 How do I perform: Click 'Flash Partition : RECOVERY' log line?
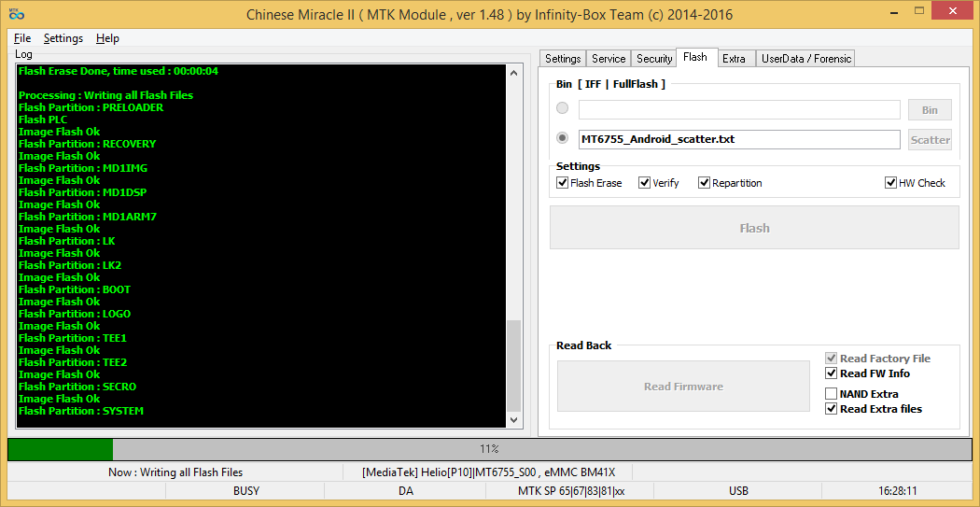pos(87,144)
